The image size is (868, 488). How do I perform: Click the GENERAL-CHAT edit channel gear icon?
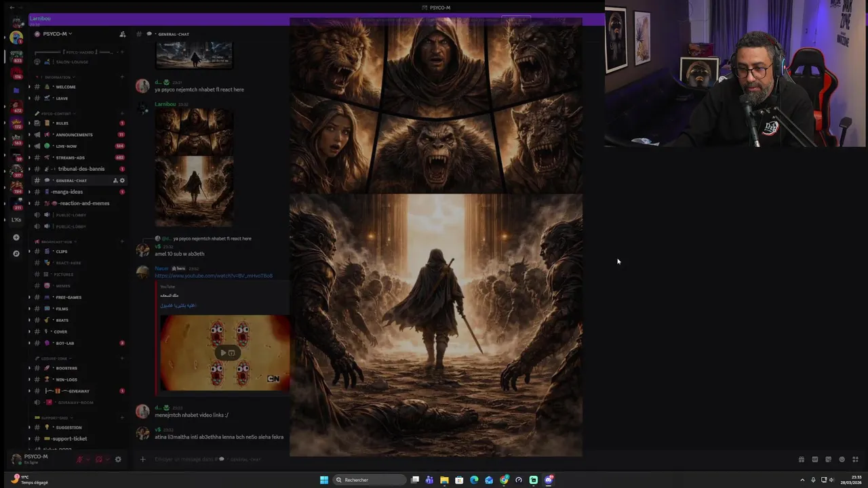point(122,180)
